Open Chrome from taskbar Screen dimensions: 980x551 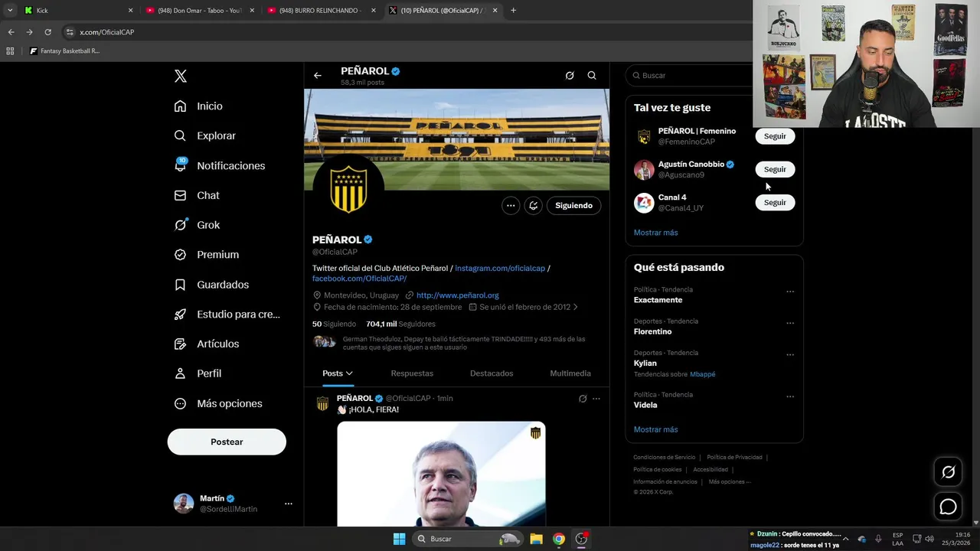pos(559,539)
